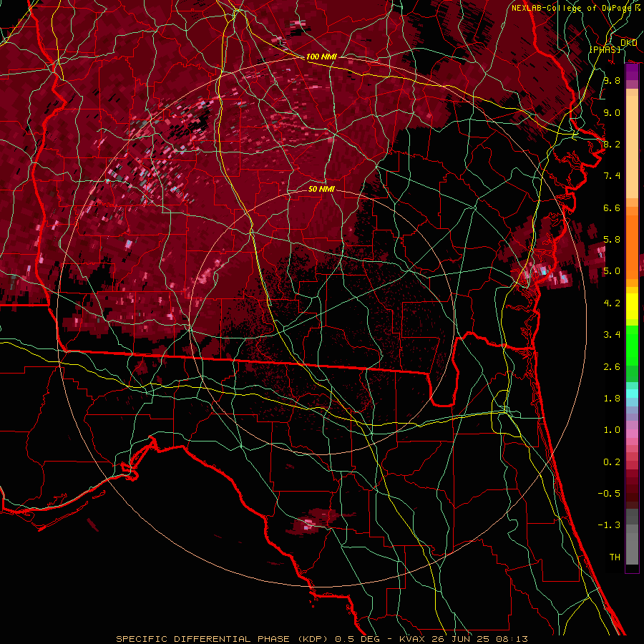Click the 5.0 value on the color scale

click(612, 271)
